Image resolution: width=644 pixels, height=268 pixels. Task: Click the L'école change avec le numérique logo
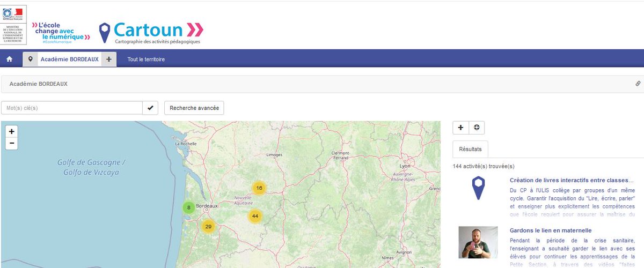[x=61, y=33]
